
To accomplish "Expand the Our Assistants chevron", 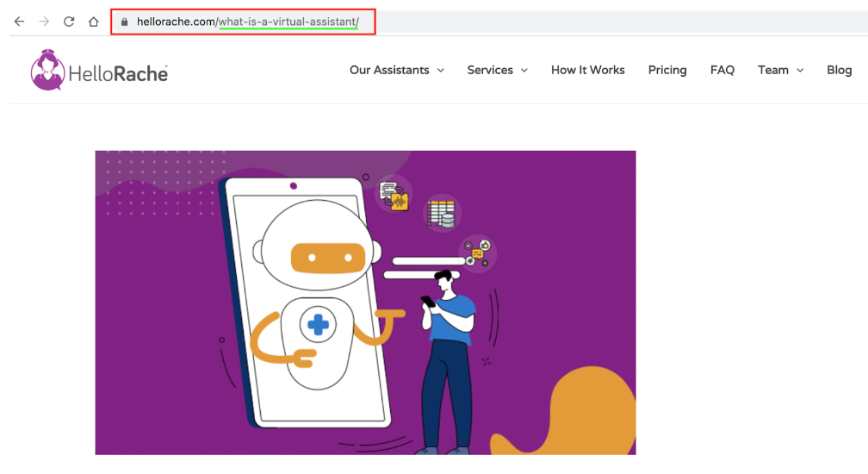I will coord(441,71).
